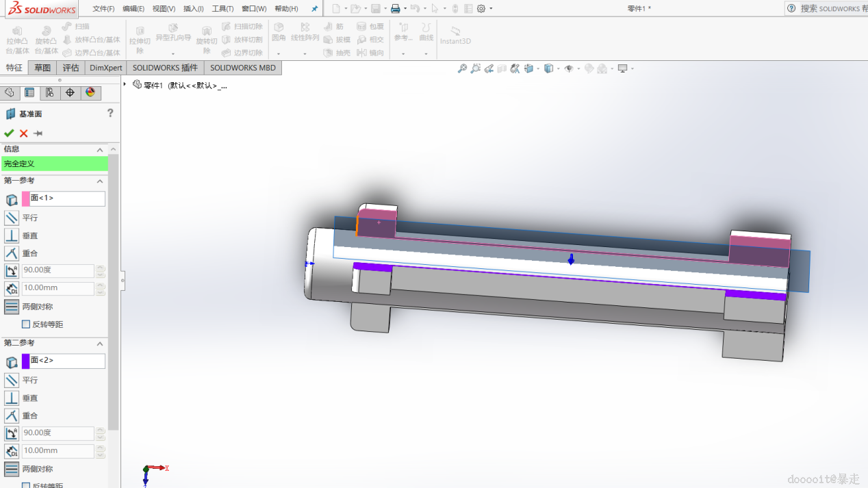The height and width of the screenshot is (488, 868).
Task: Click the pushpin to keep panel visible
Action: point(38,133)
